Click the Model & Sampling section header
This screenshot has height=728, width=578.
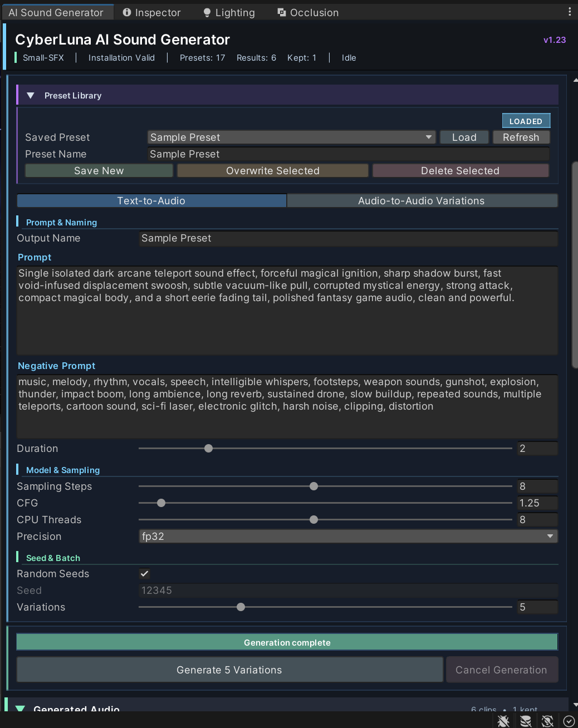63,470
